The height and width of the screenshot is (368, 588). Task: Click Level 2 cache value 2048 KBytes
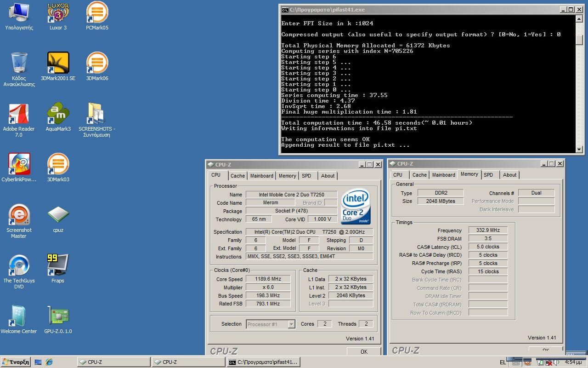click(351, 295)
